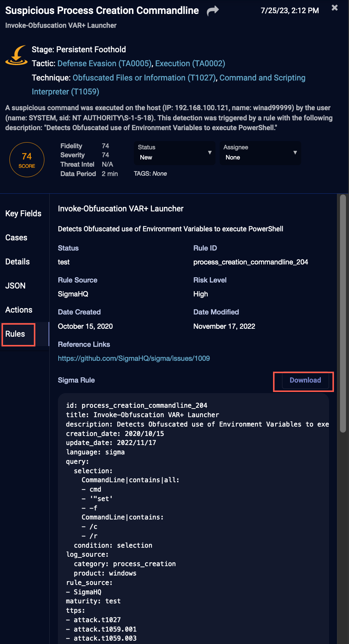The width and height of the screenshot is (349, 644).
Task: Close the alert details panel
Action: [334, 8]
